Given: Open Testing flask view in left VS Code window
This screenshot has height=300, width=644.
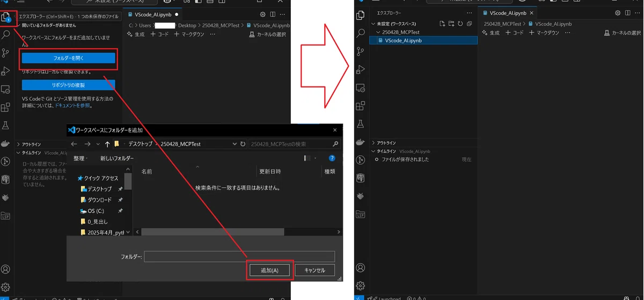Looking at the screenshot, I should pyautogui.click(x=6, y=125).
